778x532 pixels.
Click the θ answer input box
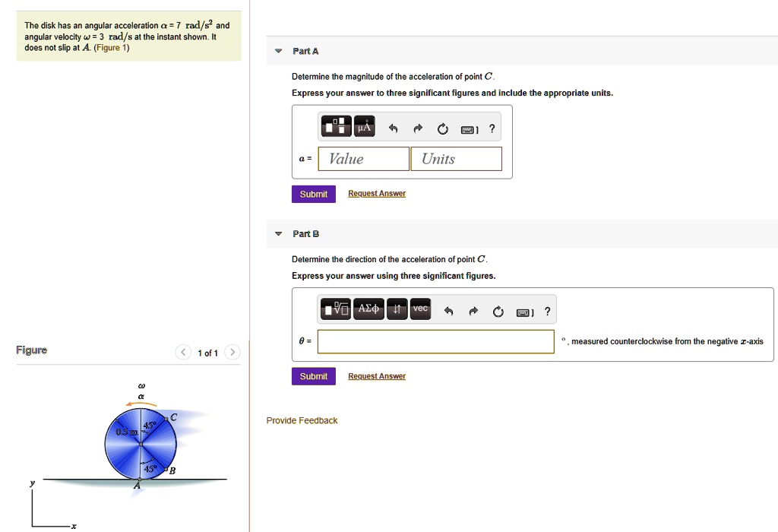(435, 341)
